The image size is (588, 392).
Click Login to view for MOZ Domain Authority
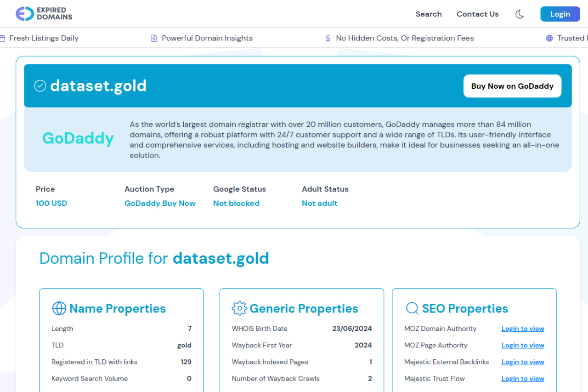[523, 329]
